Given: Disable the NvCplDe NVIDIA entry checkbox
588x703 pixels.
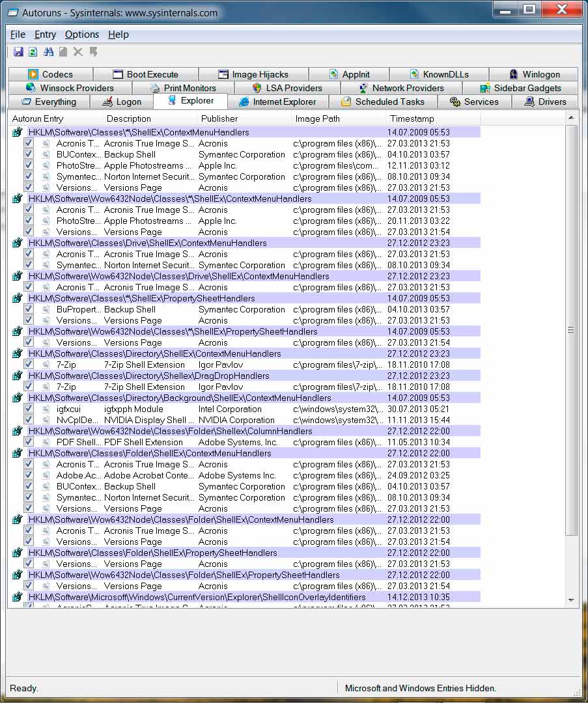Looking at the screenshot, I should coord(28,420).
